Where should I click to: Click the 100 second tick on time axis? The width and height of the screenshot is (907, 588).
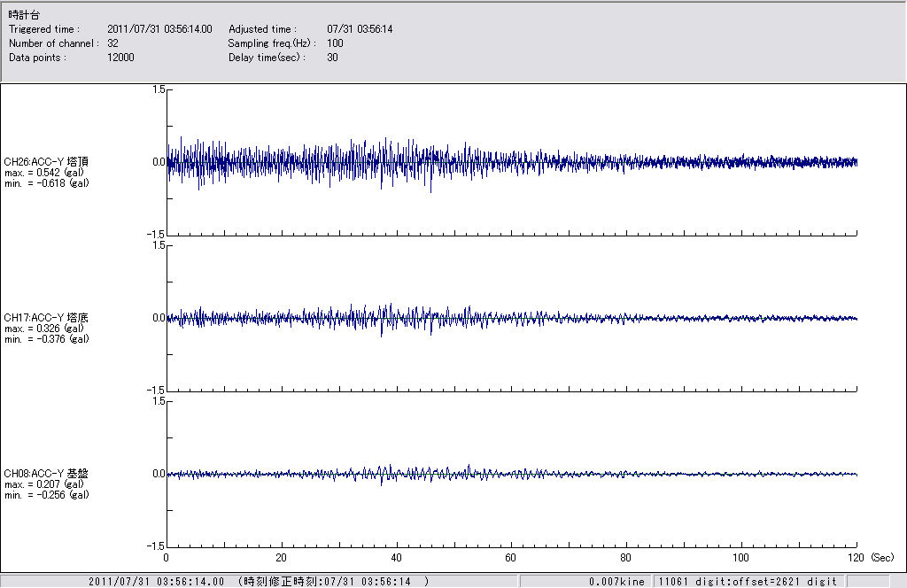tap(741, 559)
